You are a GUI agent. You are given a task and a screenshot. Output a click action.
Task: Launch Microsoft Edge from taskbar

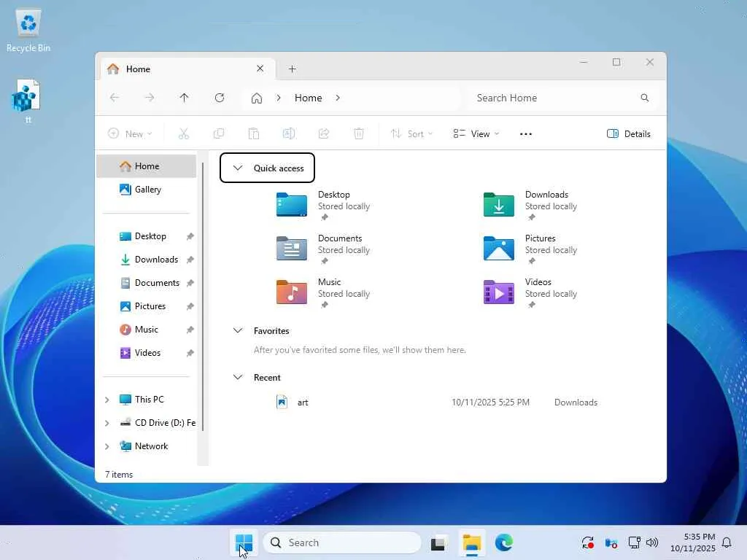tap(503, 542)
